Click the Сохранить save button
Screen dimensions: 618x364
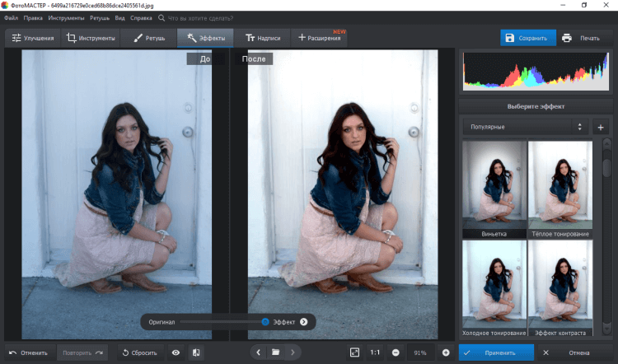coord(528,38)
